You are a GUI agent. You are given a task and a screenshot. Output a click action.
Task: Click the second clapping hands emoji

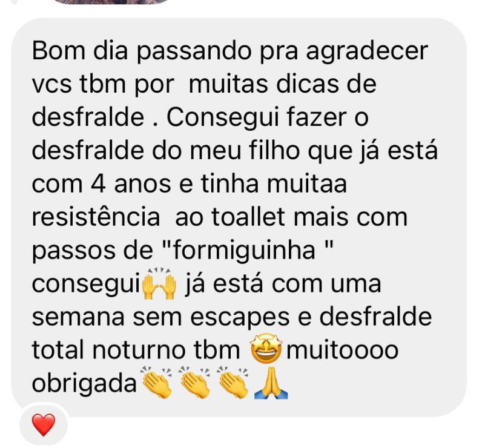(x=195, y=383)
